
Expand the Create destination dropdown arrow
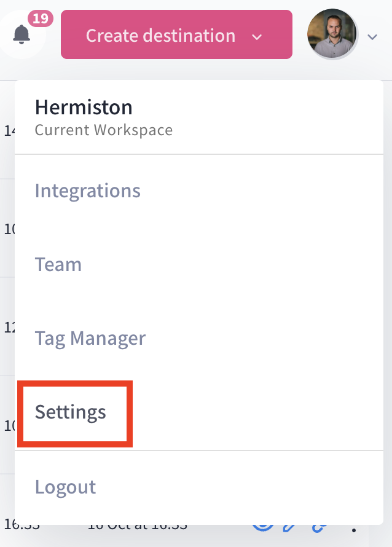(x=257, y=37)
